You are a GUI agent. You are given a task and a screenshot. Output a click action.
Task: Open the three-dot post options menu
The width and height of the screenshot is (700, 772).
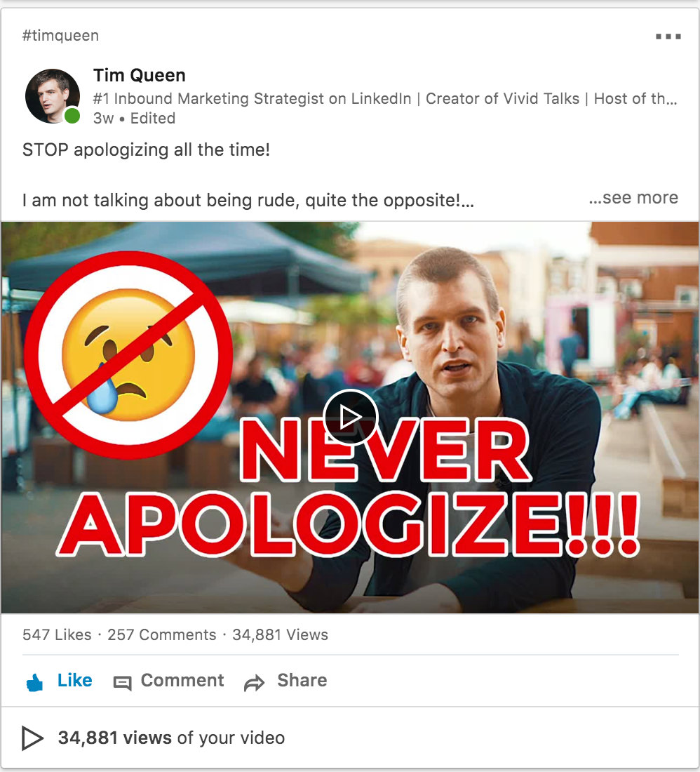[x=668, y=36]
